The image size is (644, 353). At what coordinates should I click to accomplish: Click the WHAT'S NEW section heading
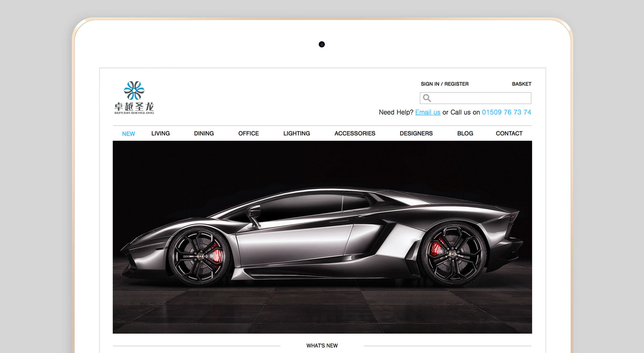tap(322, 346)
